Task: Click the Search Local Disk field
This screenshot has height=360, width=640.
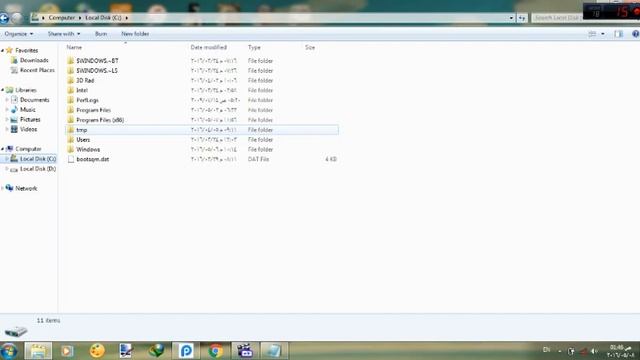Action: 557,18
